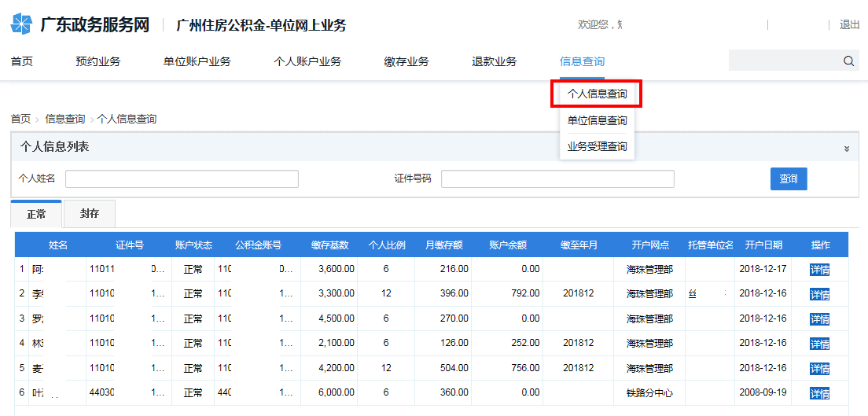Click the 公积金账号 column header

point(258,245)
